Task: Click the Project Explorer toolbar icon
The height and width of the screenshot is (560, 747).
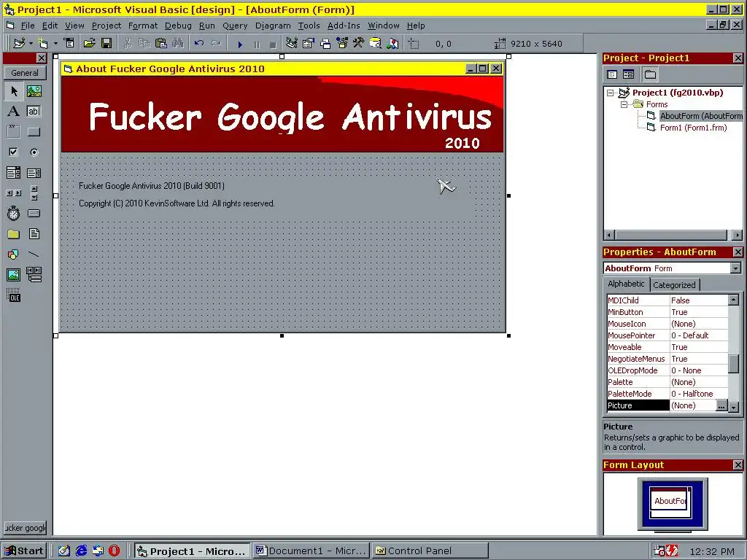Action: 292,43
